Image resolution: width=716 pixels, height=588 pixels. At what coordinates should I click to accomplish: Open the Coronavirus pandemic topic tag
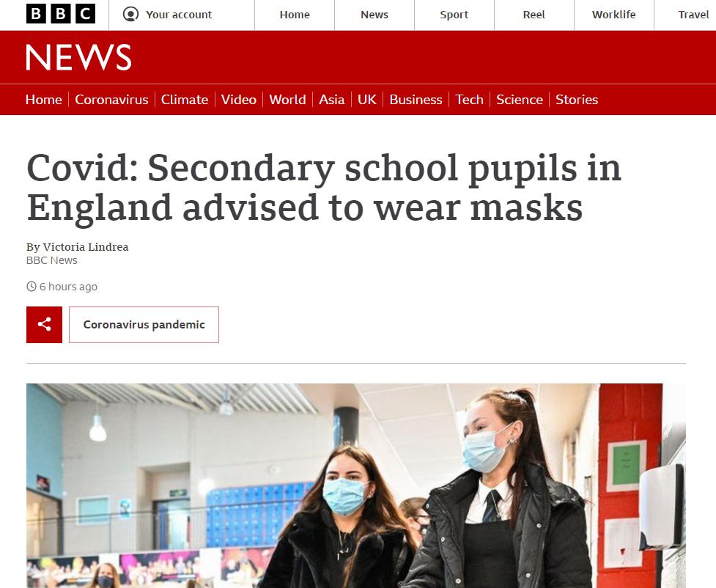144,324
